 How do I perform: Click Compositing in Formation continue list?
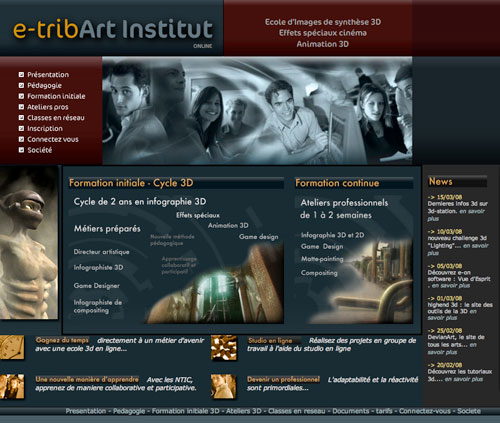[x=319, y=273]
